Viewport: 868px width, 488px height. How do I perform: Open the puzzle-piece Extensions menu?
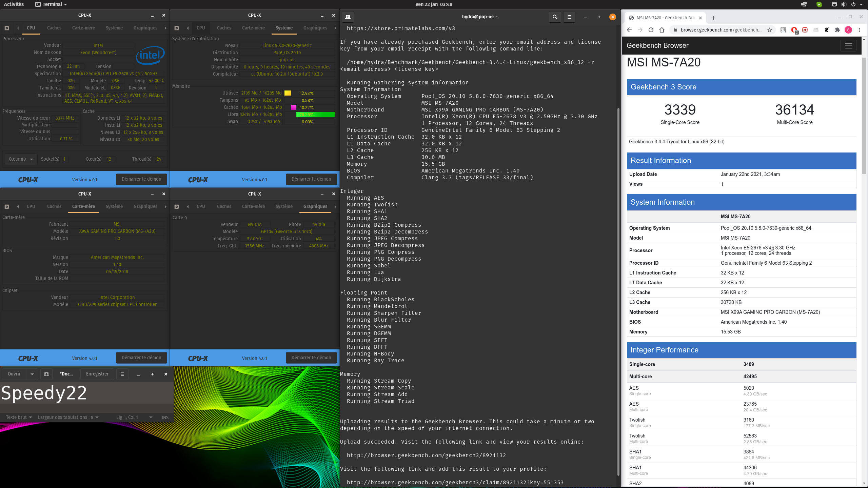click(x=837, y=30)
